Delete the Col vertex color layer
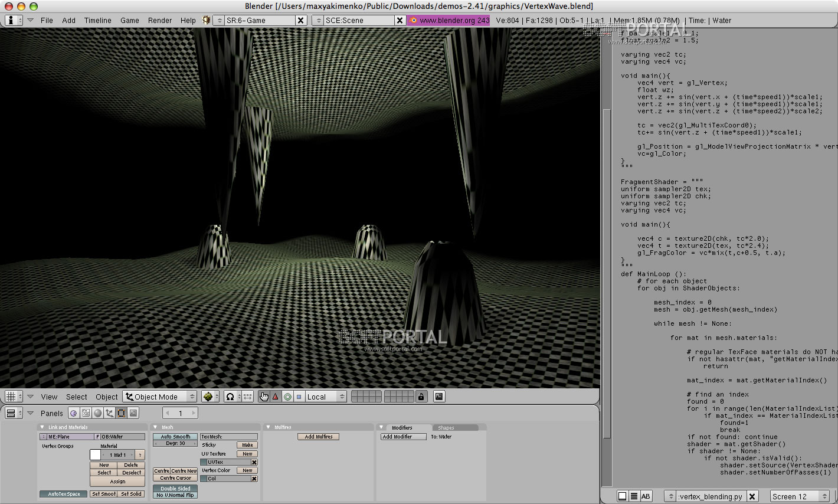838x504 pixels. click(x=254, y=479)
